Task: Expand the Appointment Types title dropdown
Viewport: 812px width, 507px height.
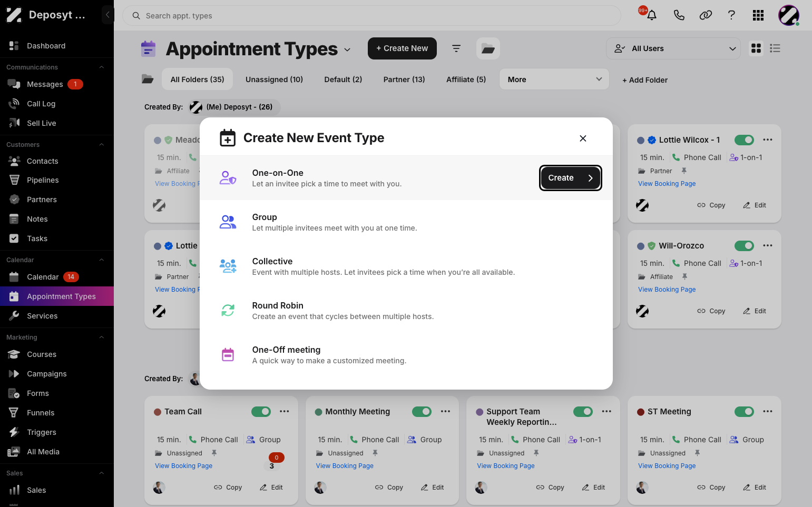Action: (347, 49)
